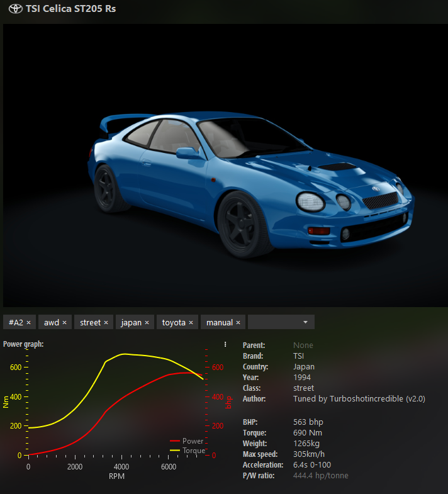
Task: Click the Class value street
Action: click(303, 388)
